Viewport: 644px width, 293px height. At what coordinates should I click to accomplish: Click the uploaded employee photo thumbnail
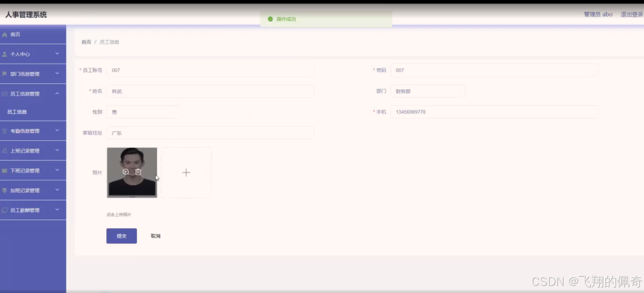click(x=132, y=172)
